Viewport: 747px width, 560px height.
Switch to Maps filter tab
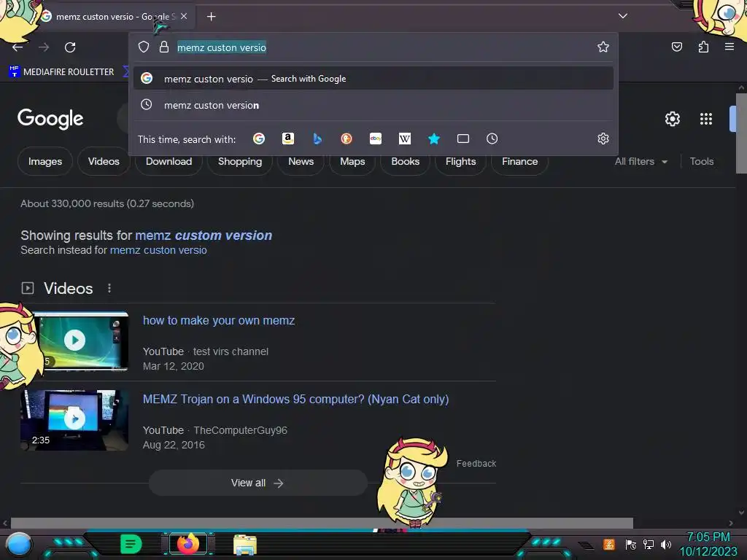coord(352,161)
